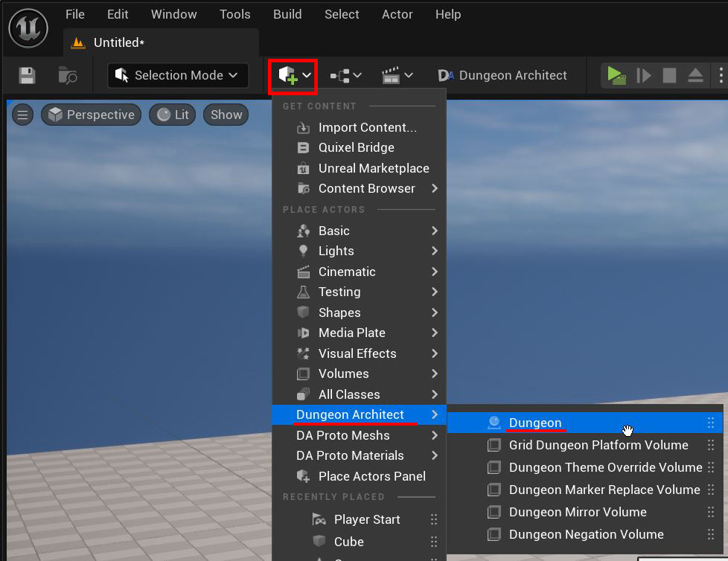Screen dimensions: 728x561
Task: Open the Select menu
Action: point(342,14)
